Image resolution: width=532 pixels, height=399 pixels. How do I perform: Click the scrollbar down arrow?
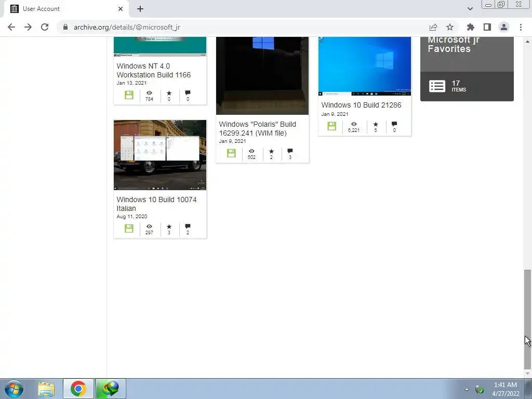tap(527, 374)
